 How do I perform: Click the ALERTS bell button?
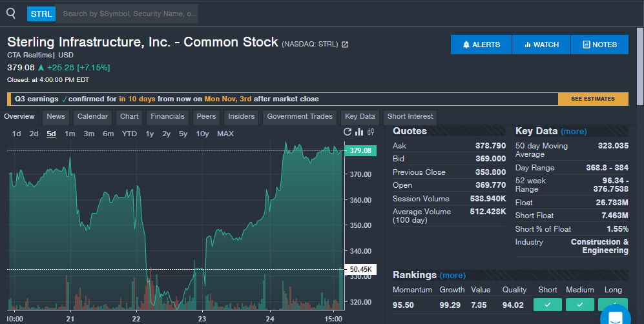pos(481,45)
